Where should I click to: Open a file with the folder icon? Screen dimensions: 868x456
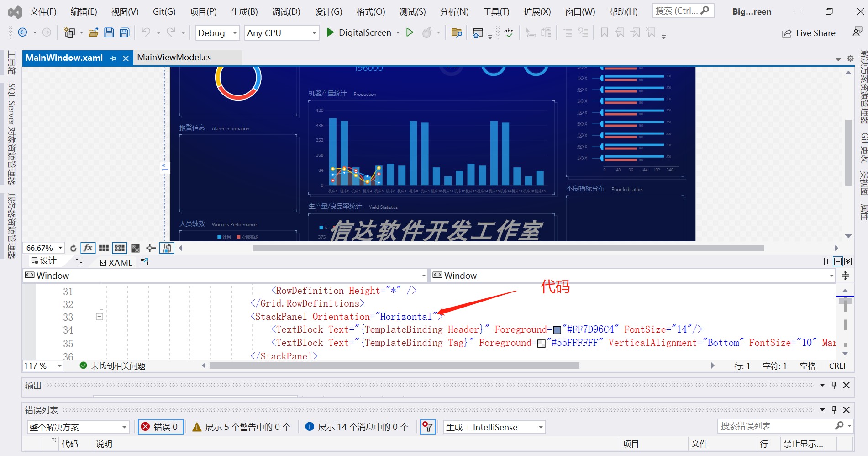94,32
